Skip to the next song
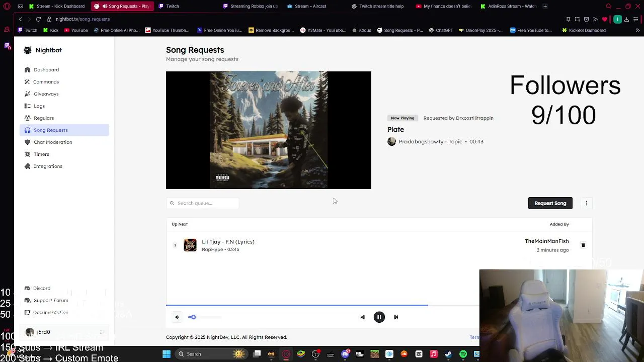 tap(396, 317)
